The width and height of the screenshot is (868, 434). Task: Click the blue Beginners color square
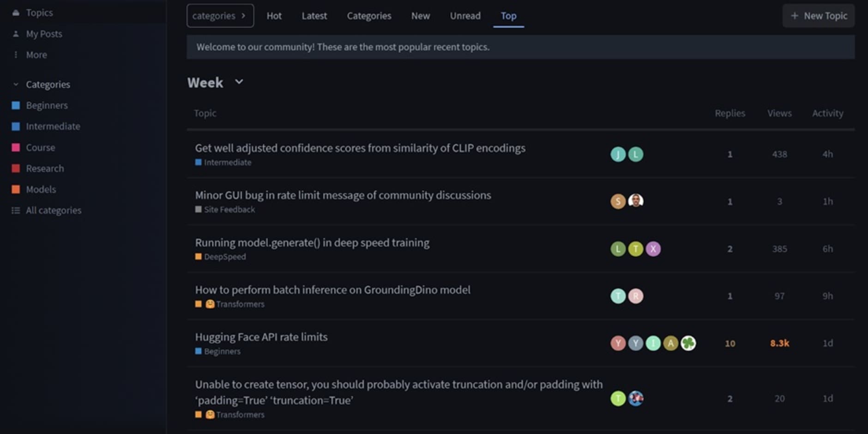coord(16,105)
